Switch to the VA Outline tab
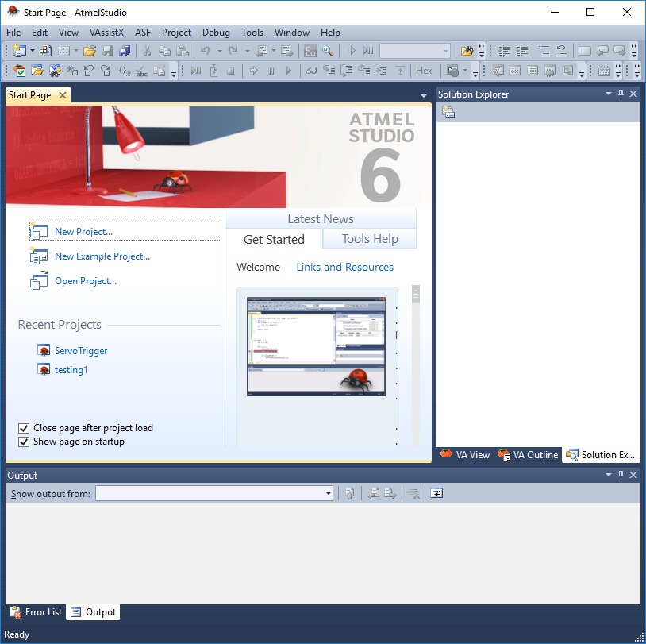The height and width of the screenshot is (644, 646). pyautogui.click(x=528, y=455)
